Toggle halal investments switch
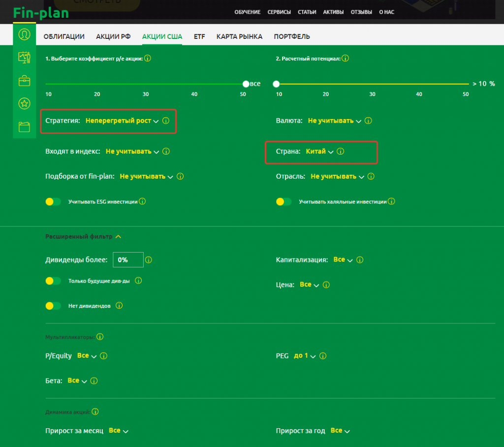This screenshot has height=447, width=504. pos(284,201)
